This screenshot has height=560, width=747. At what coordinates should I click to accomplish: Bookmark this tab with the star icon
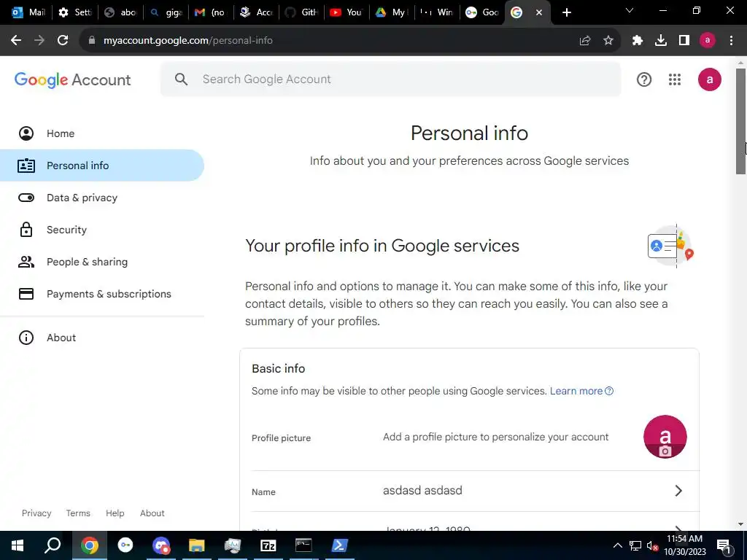pos(608,41)
